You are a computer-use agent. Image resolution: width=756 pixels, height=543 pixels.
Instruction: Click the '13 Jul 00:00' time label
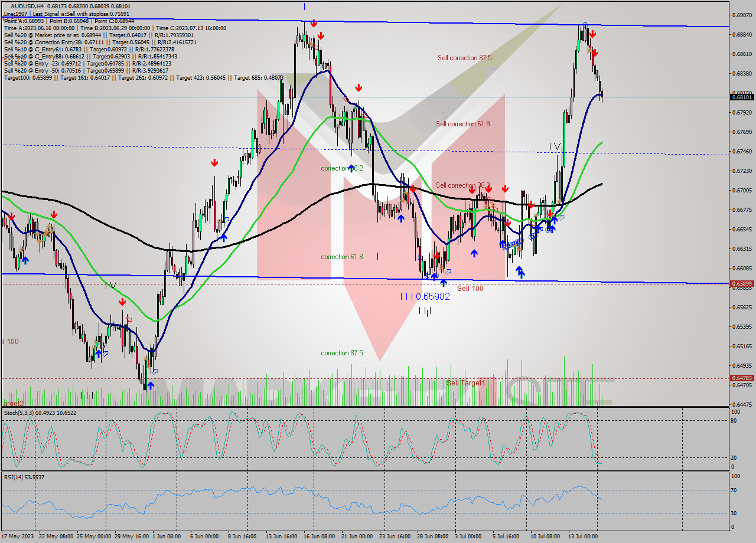point(582,536)
